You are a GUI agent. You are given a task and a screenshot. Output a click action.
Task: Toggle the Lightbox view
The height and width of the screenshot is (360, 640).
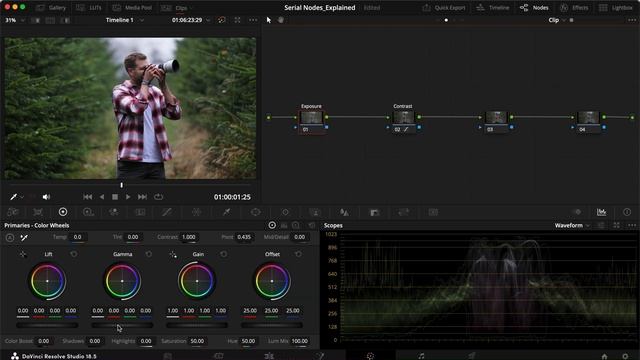pyautogui.click(x=616, y=8)
